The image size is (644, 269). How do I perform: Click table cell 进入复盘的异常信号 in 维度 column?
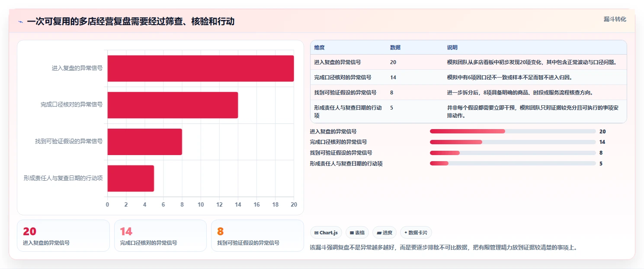click(338, 62)
